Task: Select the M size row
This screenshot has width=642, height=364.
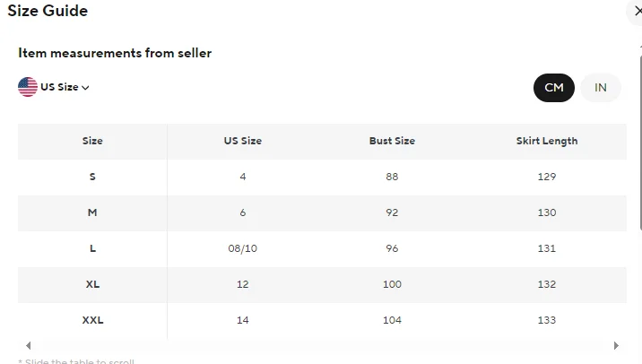Action: point(92,212)
